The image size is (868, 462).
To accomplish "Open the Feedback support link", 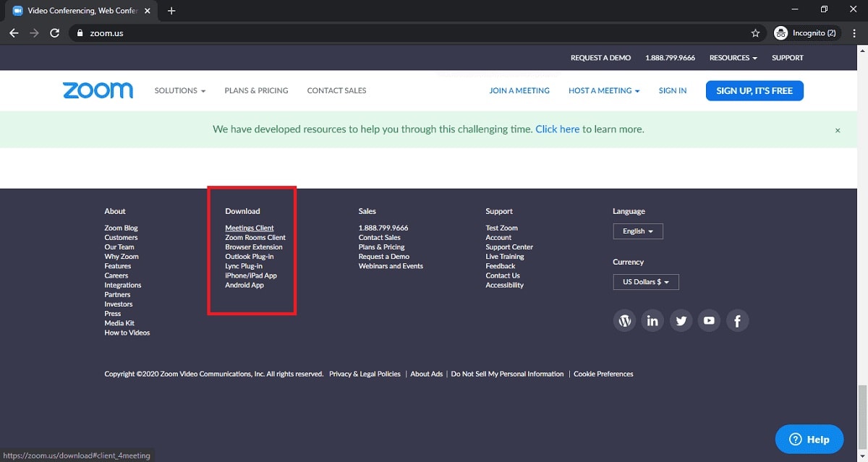I will (x=501, y=266).
